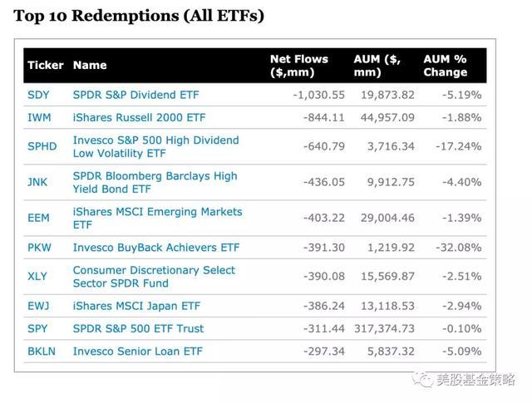Open SPDR S&P Dividend ETF name link
This screenshot has width=532, height=403.
tap(135, 96)
